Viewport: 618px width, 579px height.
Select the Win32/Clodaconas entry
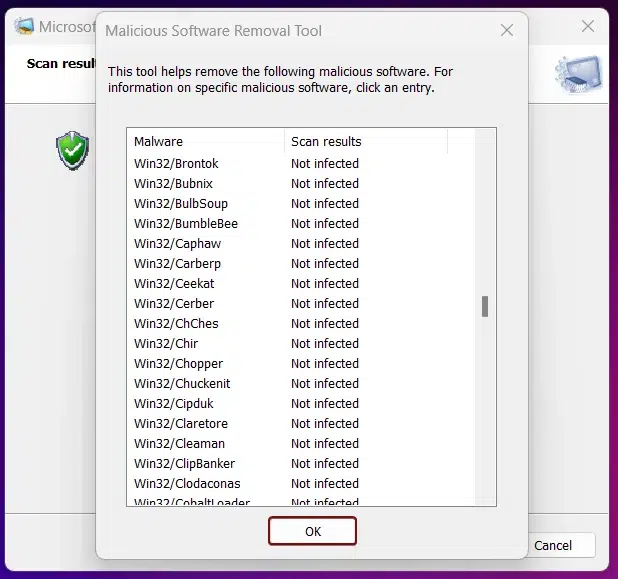(187, 484)
